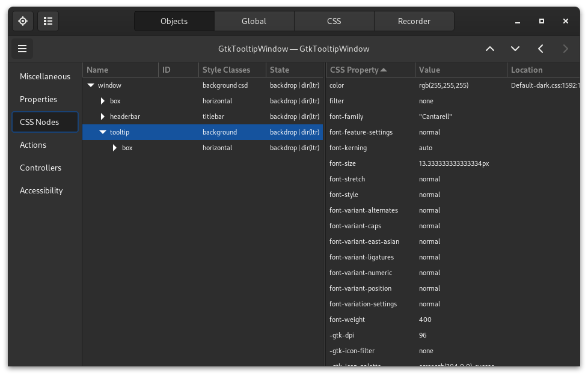Expand the first box node under window
The height and width of the screenshot is (376, 588).
tap(103, 101)
